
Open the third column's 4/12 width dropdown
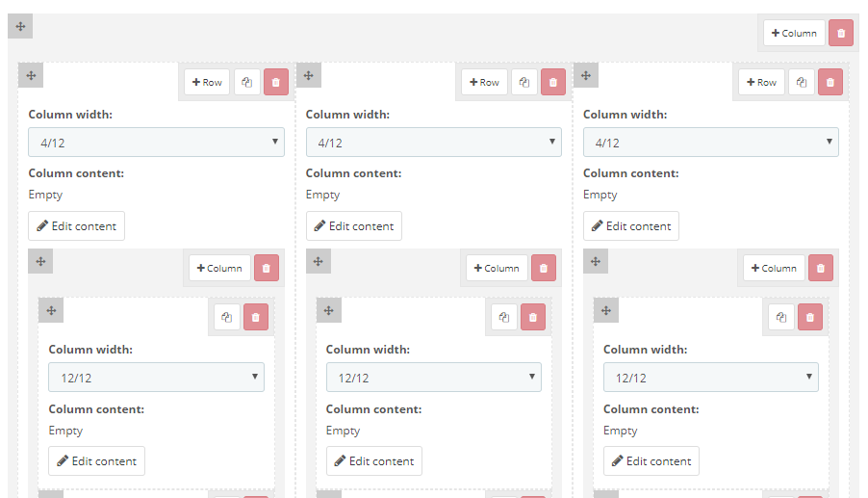pos(710,143)
